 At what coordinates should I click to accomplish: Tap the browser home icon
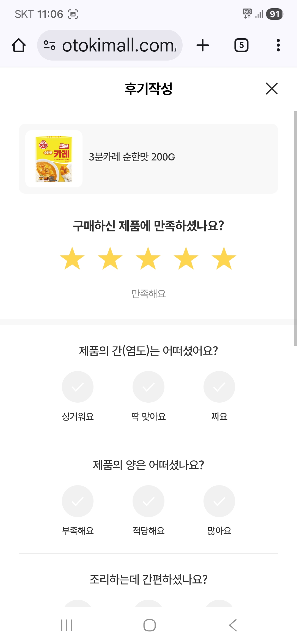(19, 45)
